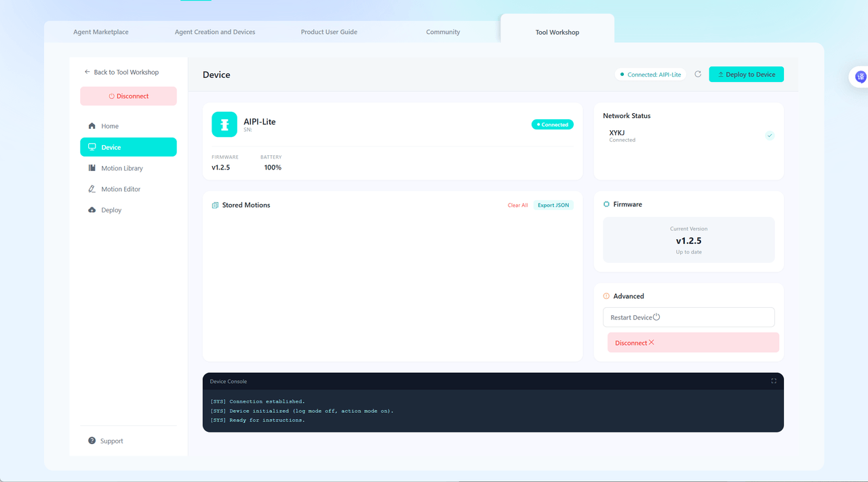Image resolution: width=868 pixels, height=482 pixels.
Task: Click the Disconnect button in the sidebar
Action: [x=128, y=96]
